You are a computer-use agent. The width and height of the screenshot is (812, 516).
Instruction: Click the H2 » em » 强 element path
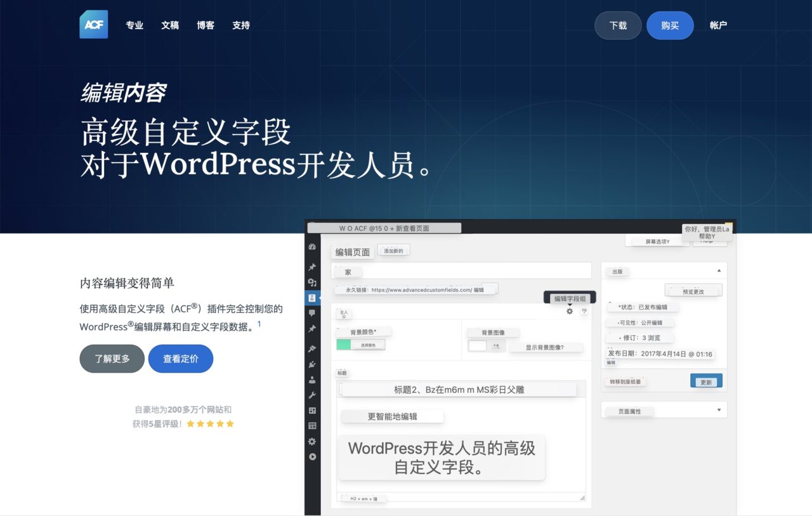click(x=363, y=499)
